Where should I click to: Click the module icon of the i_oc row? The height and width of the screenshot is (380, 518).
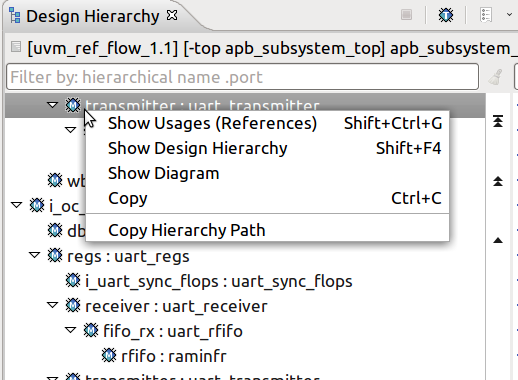(37, 205)
